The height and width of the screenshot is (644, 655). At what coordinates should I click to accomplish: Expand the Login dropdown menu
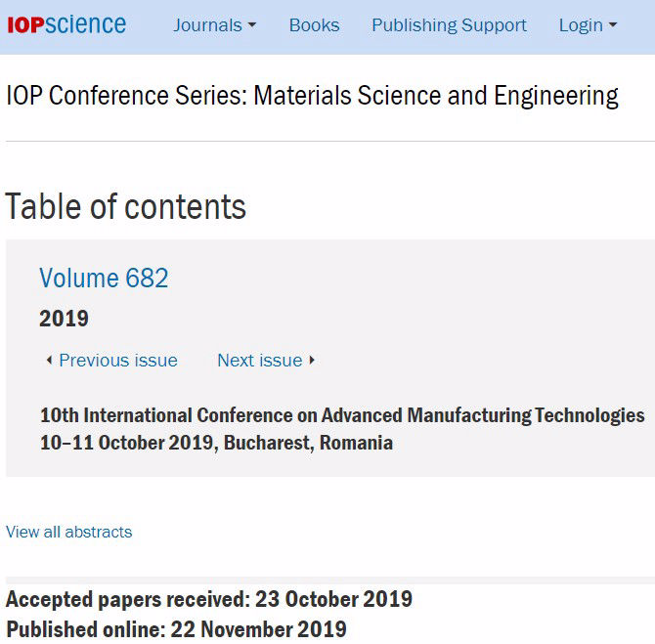588,25
